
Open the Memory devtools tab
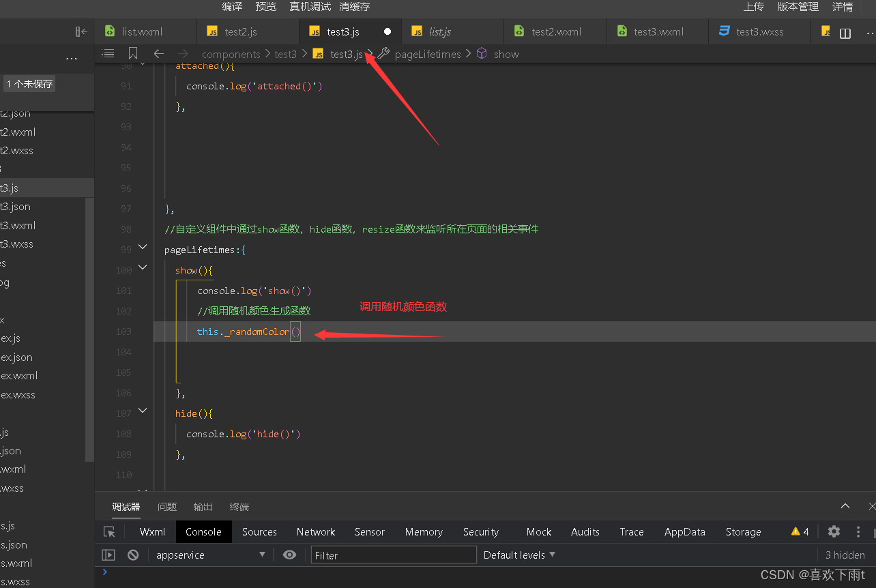point(424,532)
